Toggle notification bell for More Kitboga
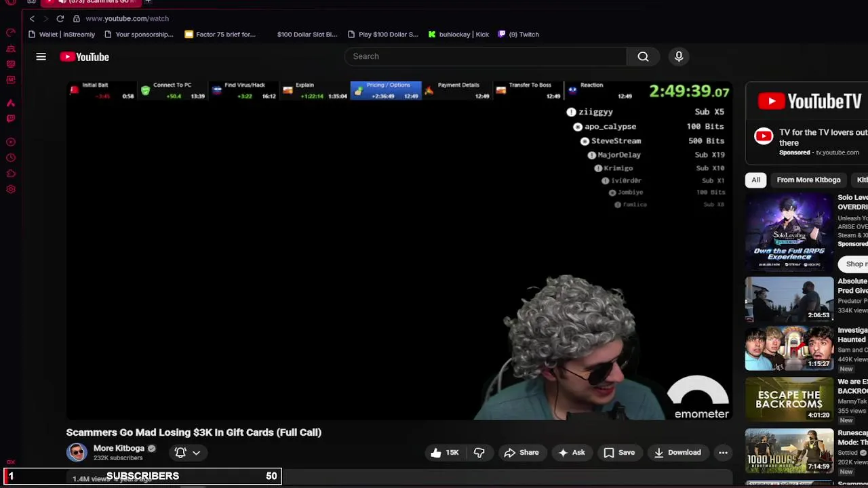The width and height of the screenshot is (868, 488). tap(180, 453)
